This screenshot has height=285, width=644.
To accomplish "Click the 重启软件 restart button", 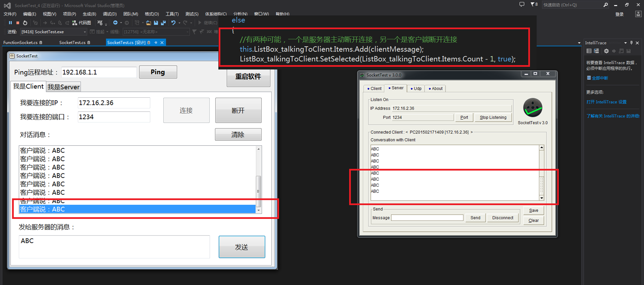I will [x=248, y=76].
